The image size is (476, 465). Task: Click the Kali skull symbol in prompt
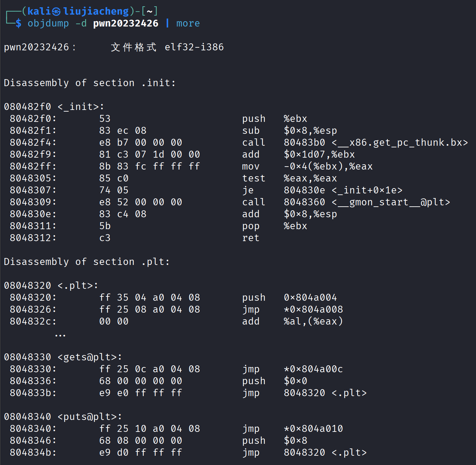coord(56,12)
